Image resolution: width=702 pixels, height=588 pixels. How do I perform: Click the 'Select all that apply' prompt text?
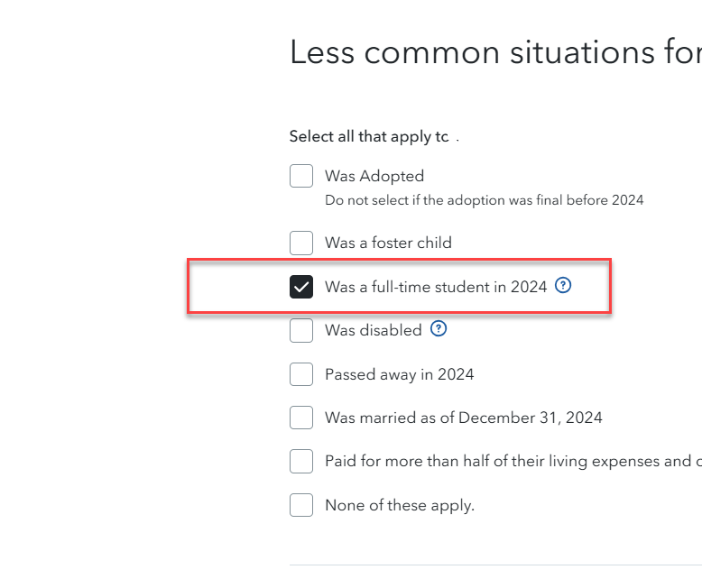point(369,136)
